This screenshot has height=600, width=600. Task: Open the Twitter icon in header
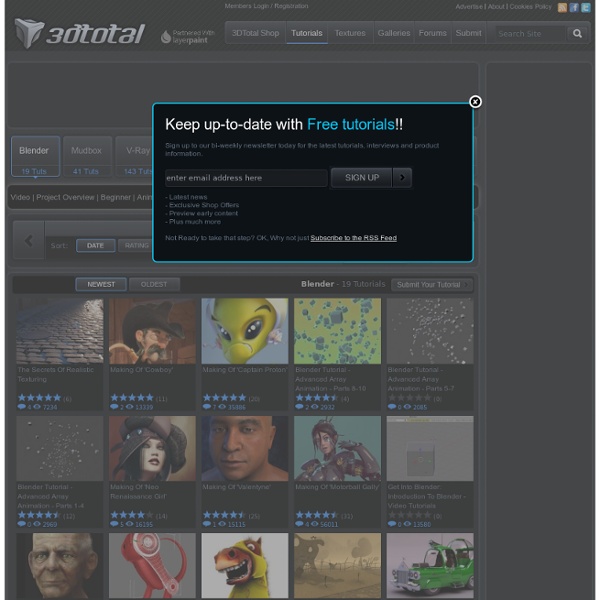point(586,8)
